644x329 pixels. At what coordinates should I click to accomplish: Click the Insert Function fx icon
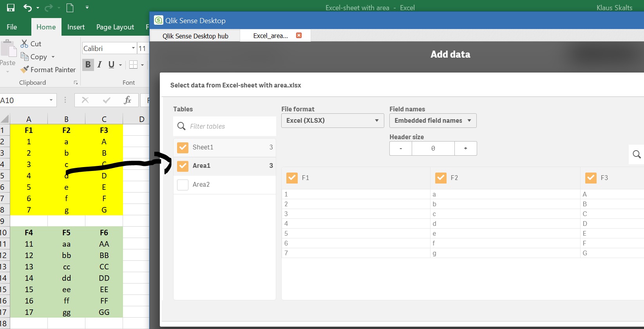pyautogui.click(x=127, y=100)
